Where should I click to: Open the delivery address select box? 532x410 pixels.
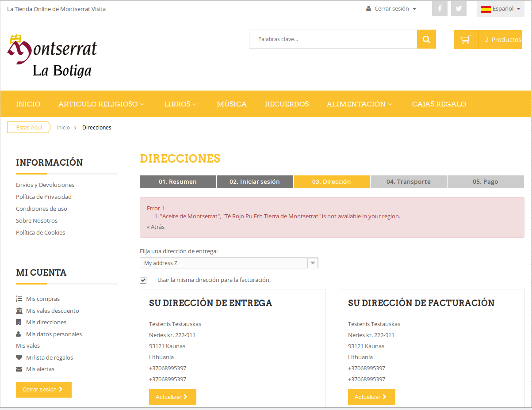(x=229, y=263)
